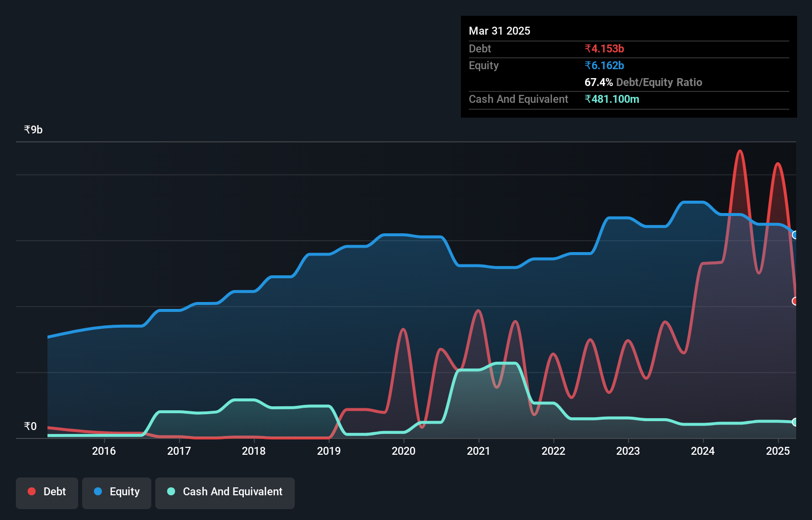
Task: Click the ₹4.153b debt value
Action: pyautogui.click(x=604, y=48)
